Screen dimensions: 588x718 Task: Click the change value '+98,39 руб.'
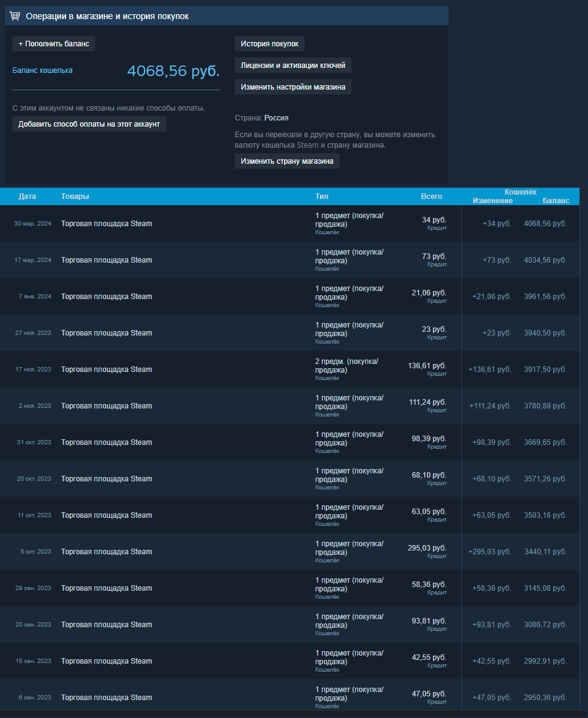pyautogui.click(x=492, y=442)
